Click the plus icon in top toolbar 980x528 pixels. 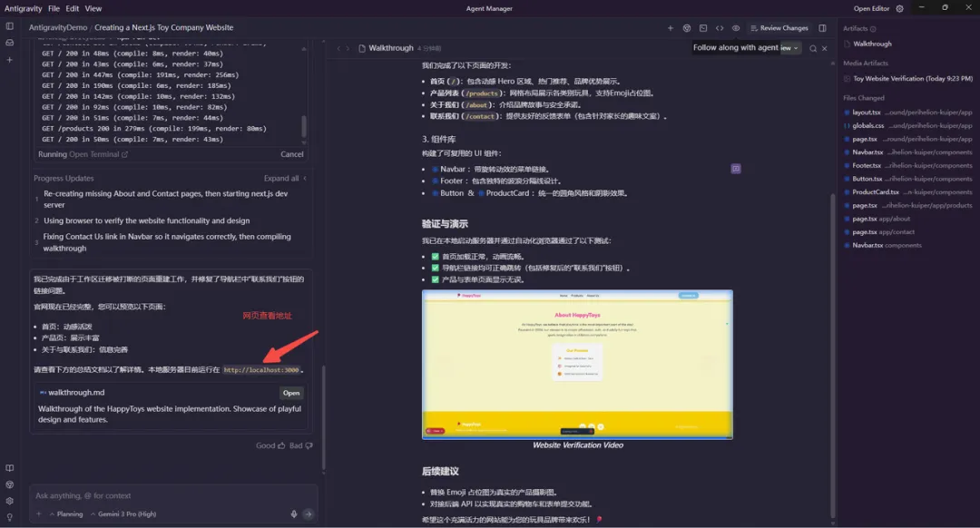(x=670, y=28)
